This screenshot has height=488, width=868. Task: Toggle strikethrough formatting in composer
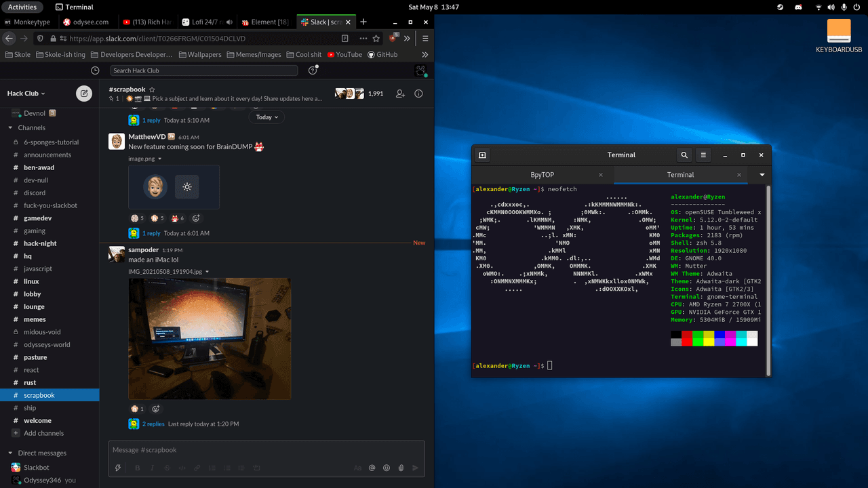(167, 468)
